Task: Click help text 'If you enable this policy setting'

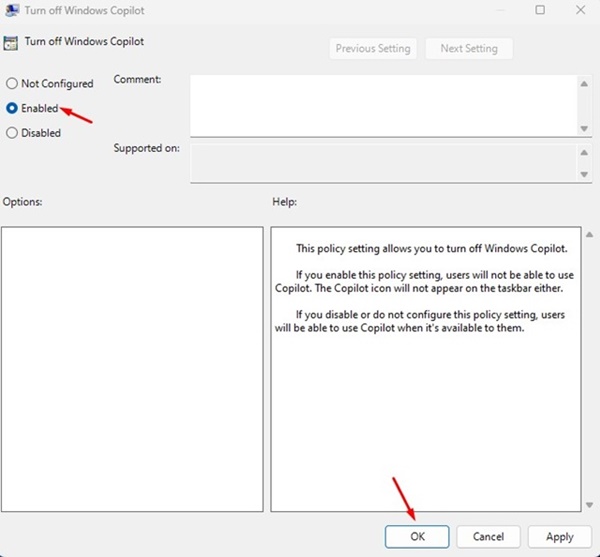Action: coord(424,281)
